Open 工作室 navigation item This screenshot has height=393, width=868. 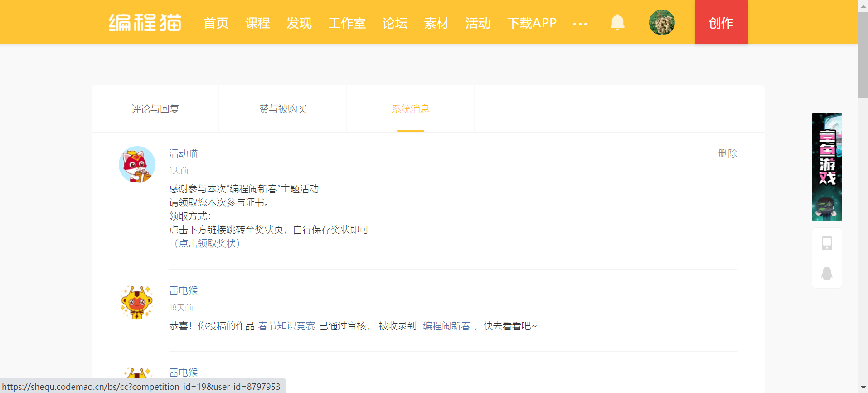click(347, 23)
